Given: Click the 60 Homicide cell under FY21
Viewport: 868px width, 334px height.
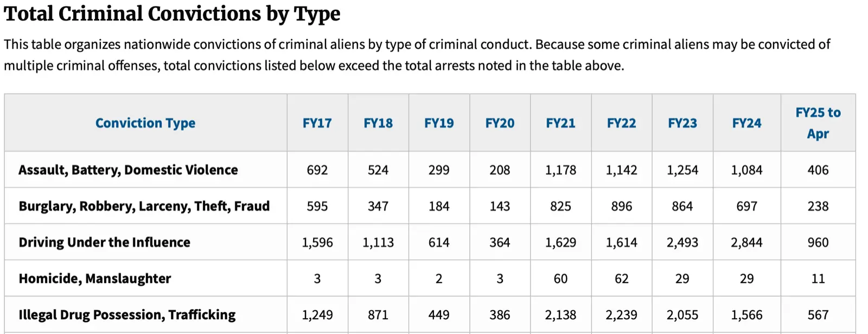Looking at the screenshot, I should pos(560,279).
